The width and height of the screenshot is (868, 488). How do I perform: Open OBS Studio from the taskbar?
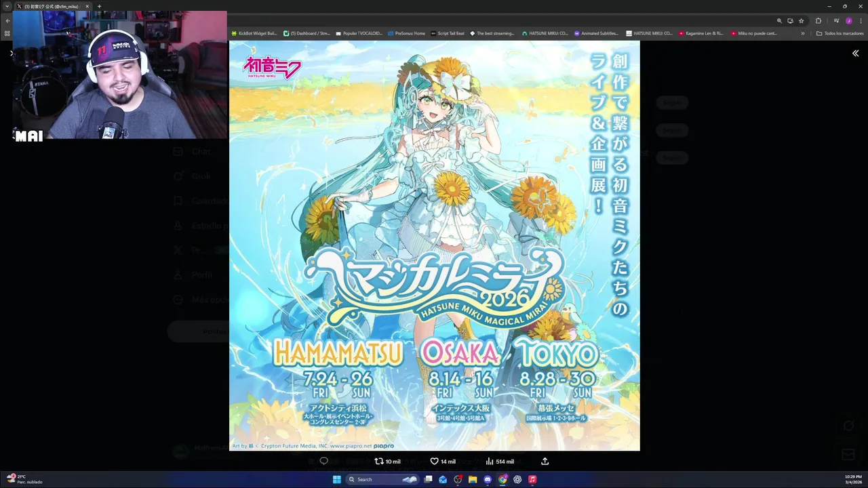click(x=458, y=479)
